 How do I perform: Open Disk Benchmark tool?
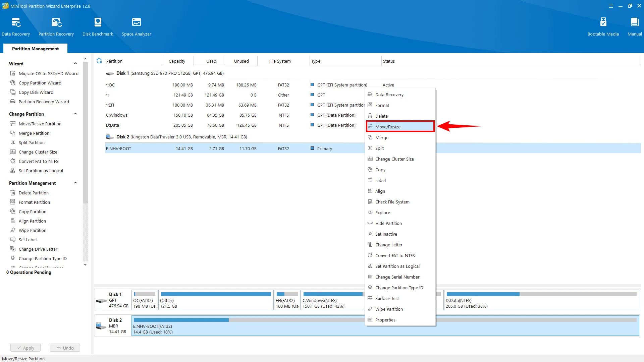98,27
